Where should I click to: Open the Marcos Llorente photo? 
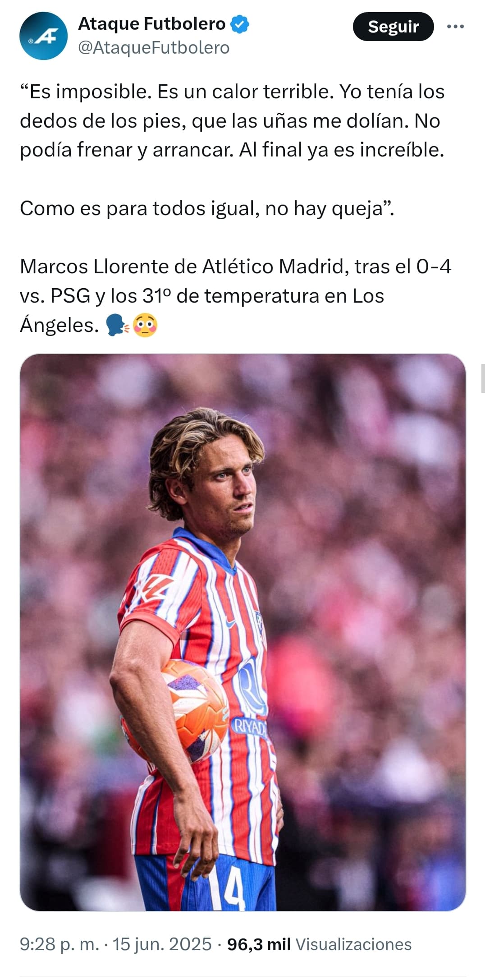[242, 632]
